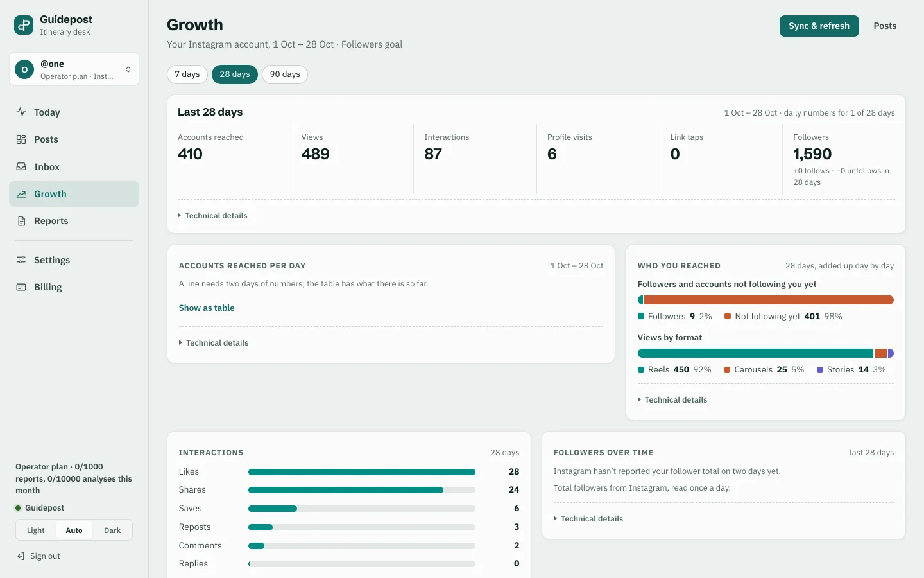The width and height of the screenshot is (924, 578).
Task: Click the Likes interactions bar
Action: click(x=362, y=472)
